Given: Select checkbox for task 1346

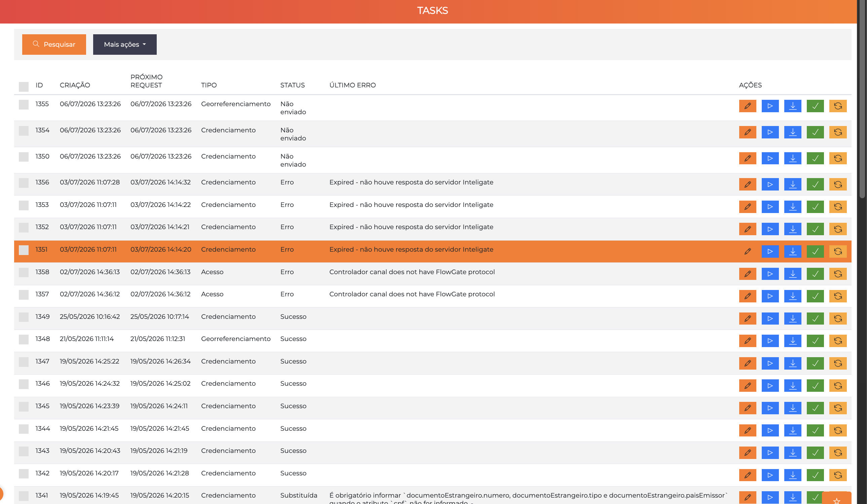Looking at the screenshot, I should coord(24,384).
